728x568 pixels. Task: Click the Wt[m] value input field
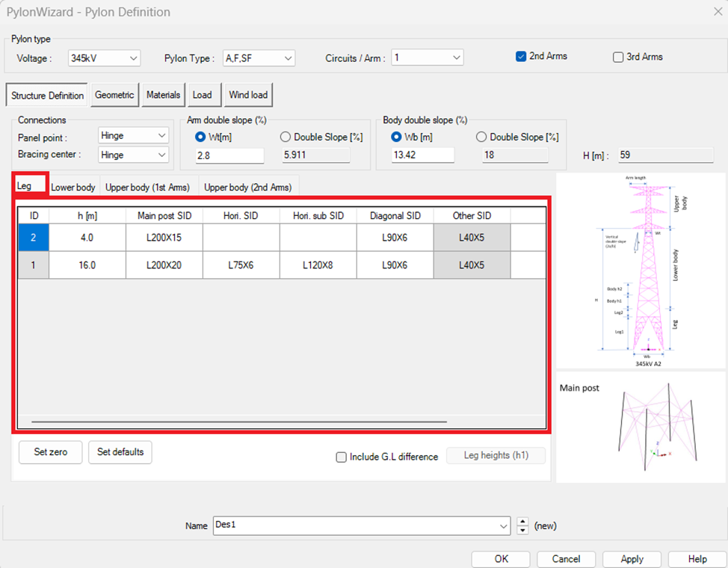click(229, 155)
